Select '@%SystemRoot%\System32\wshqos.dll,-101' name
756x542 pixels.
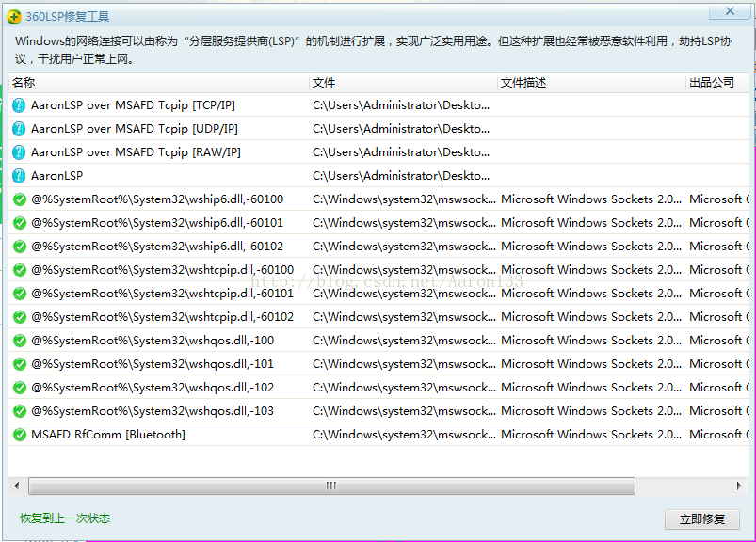tap(153, 364)
